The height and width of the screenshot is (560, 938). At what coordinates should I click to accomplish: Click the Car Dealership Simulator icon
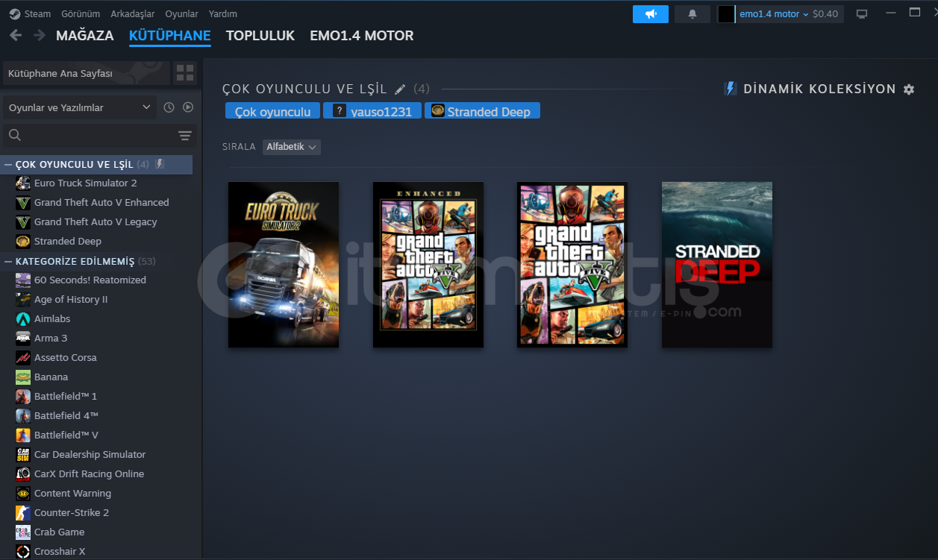coord(23,454)
